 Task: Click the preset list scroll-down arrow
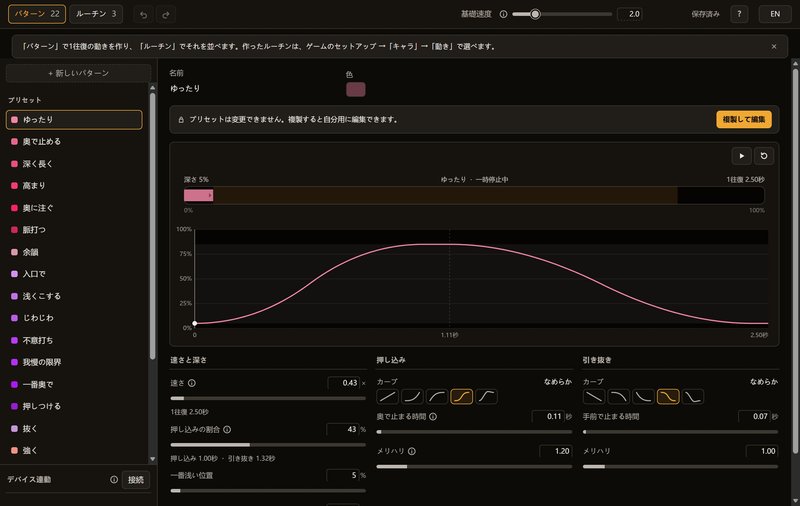click(x=152, y=459)
